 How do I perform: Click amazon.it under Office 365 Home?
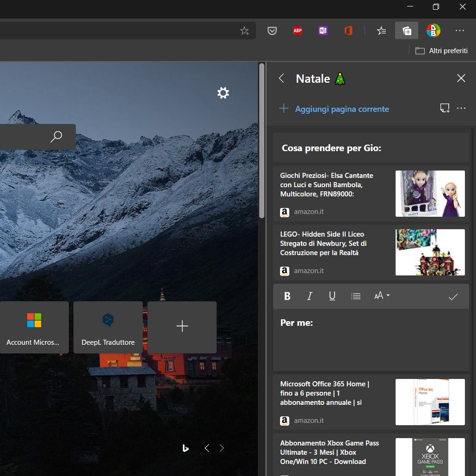pyautogui.click(x=308, y=421)
